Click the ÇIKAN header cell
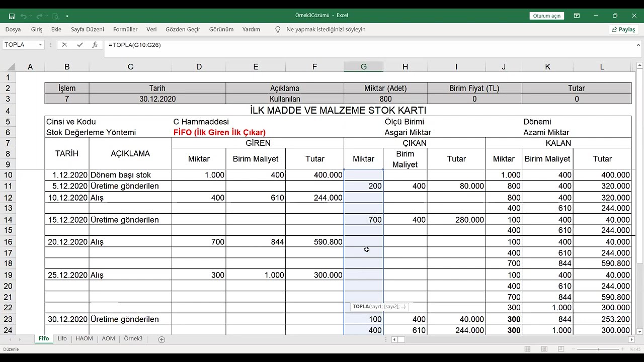Viewport: 644px width, 362px height. [x=415, y=143]
